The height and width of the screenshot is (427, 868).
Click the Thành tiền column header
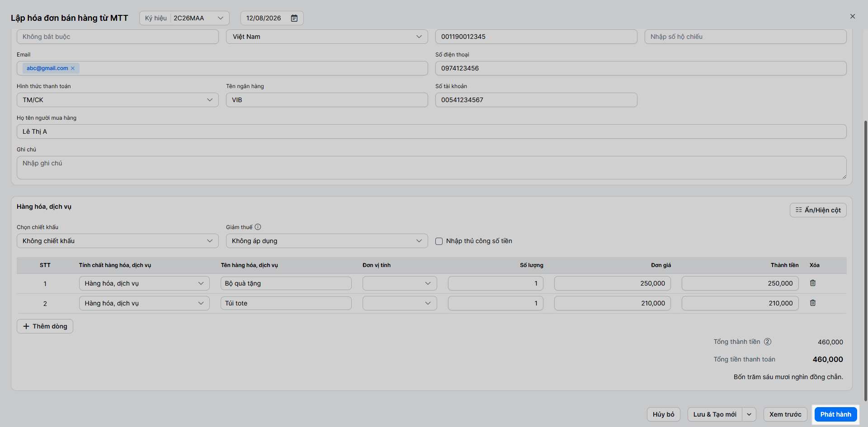click(785, 265)
